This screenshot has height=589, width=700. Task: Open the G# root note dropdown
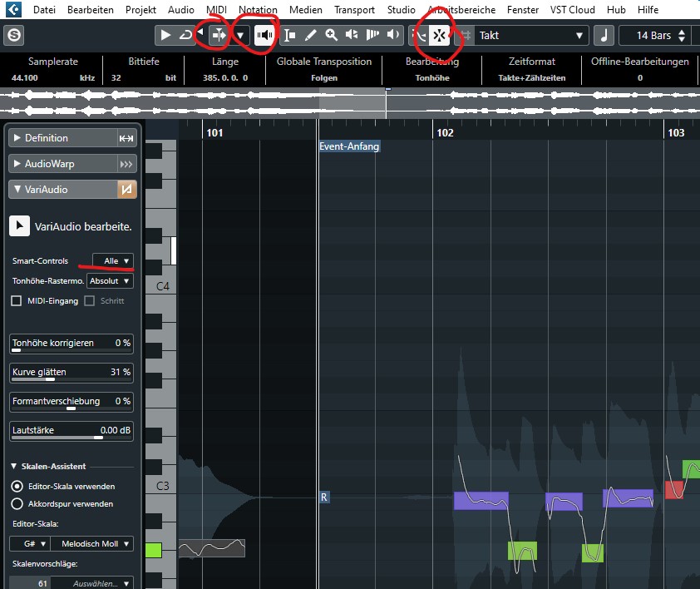click(30, 544)
